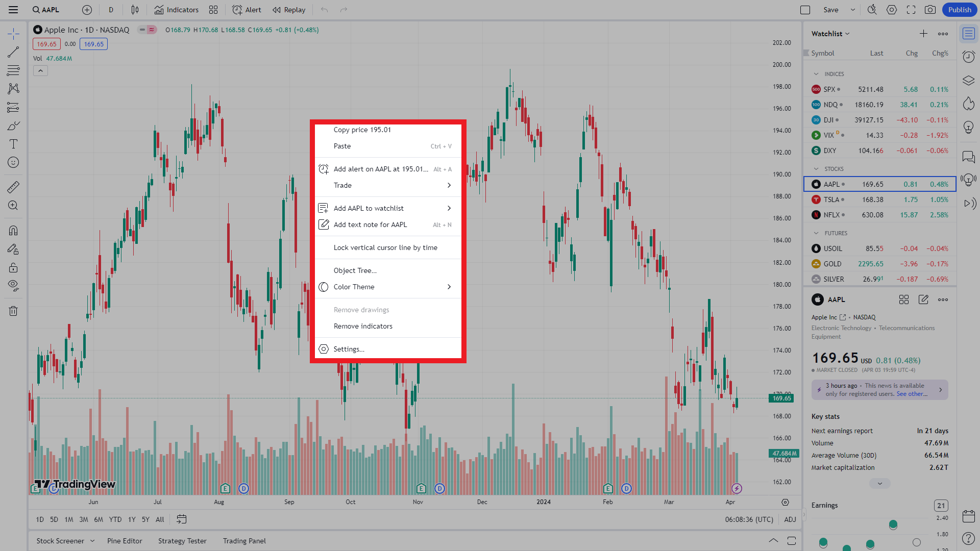Image resolution: width=980 pixels, height=551 pixels.
Task: Take a chart snapshot with camera icon
Action: 930,10
